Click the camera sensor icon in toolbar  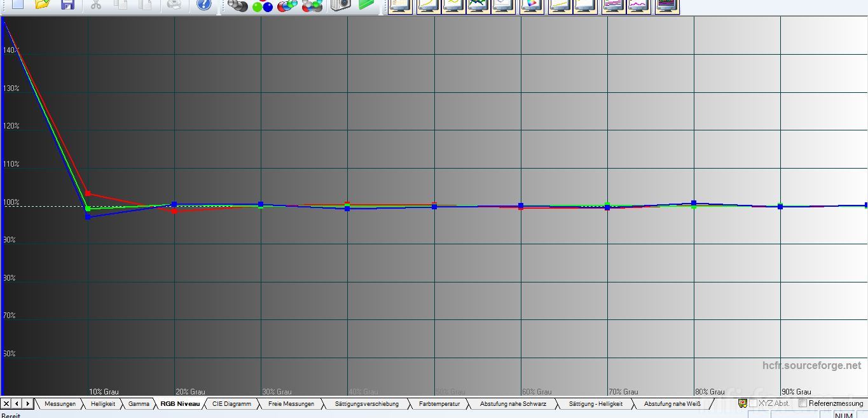tap(340, 5)
